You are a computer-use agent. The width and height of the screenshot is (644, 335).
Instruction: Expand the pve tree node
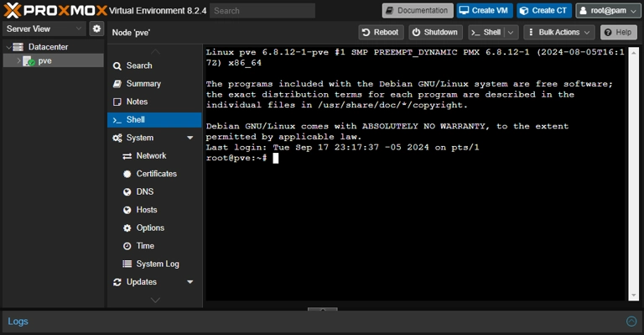click(18, 60)
